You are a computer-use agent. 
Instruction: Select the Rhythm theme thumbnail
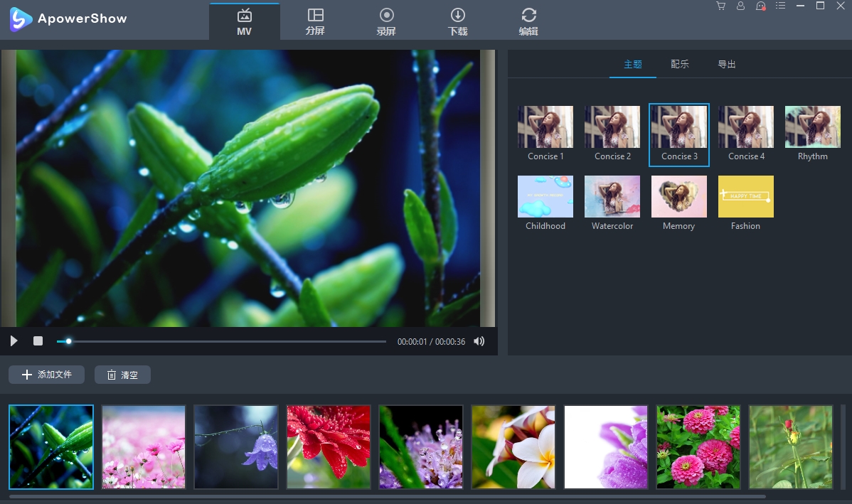812,127
